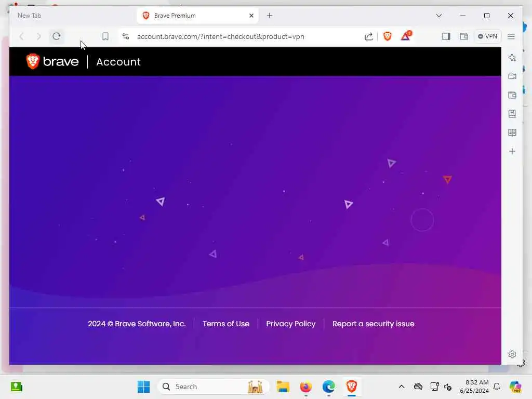Minimize the Brave window
Viewport: 532px width, 399px height.
(462, 16)
